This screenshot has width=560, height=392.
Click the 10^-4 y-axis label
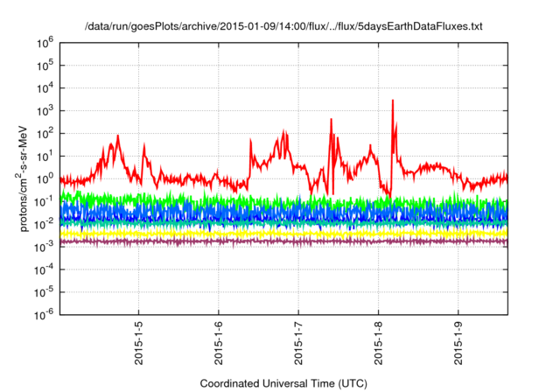click(x=44, y=269)
